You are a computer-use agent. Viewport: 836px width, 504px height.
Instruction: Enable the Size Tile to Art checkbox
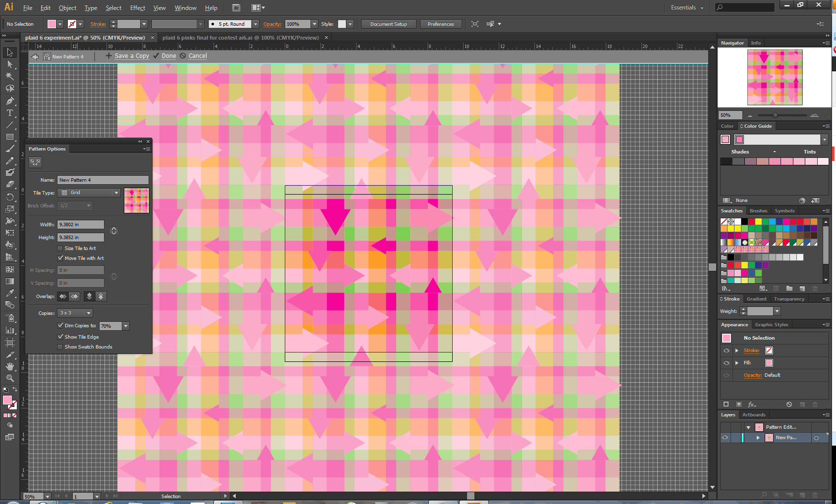[x=60, y=249]
